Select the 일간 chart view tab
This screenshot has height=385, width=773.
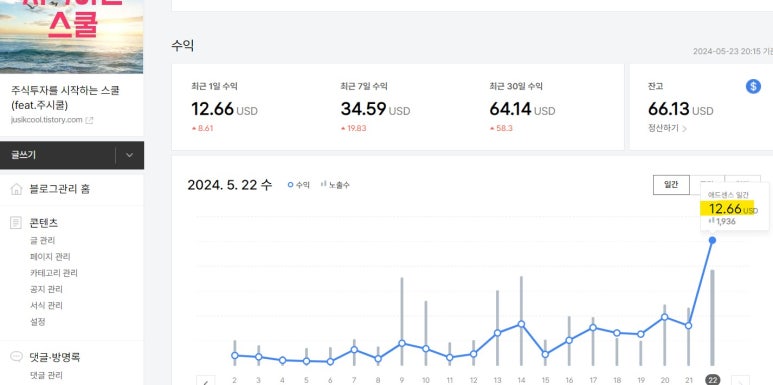tap(671, 185)
